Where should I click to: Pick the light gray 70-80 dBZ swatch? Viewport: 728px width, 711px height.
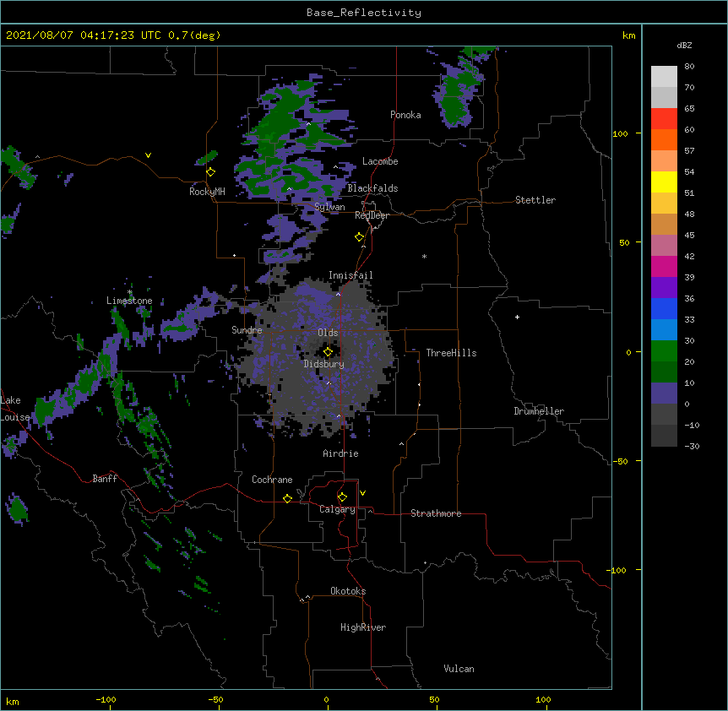(x=664, y=77)
